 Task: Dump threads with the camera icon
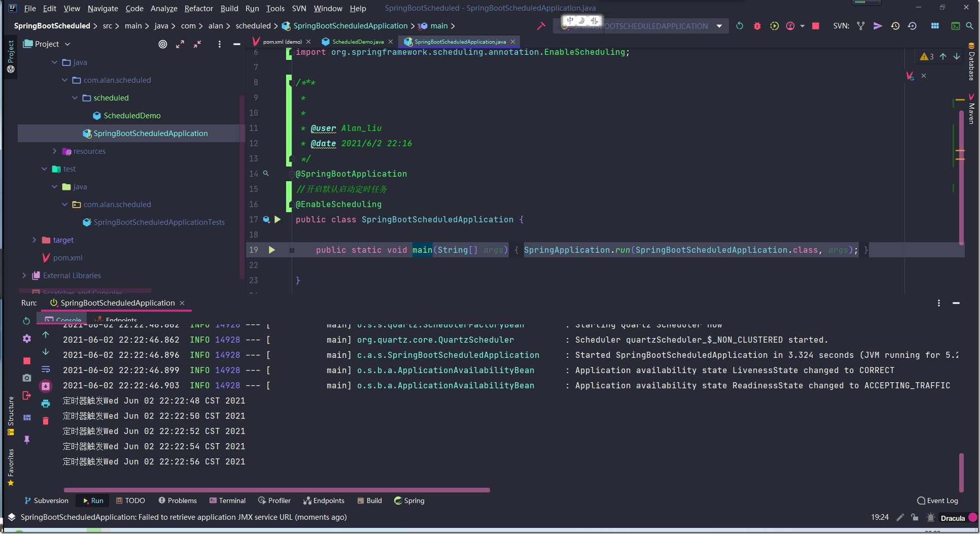(27, 378)
